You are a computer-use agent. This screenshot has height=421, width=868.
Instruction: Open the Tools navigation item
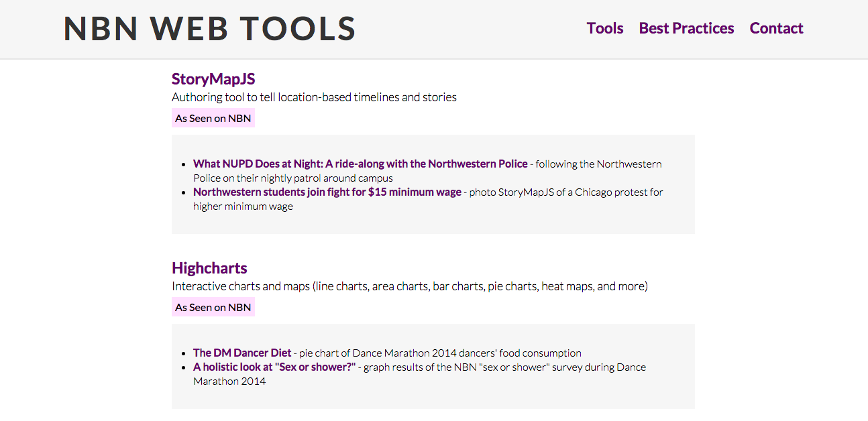pos(605,28)
